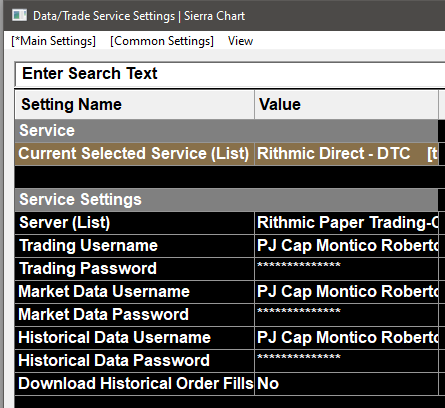
Task: Open Current Selected Service list value
Action: click(x=346, y=154)
